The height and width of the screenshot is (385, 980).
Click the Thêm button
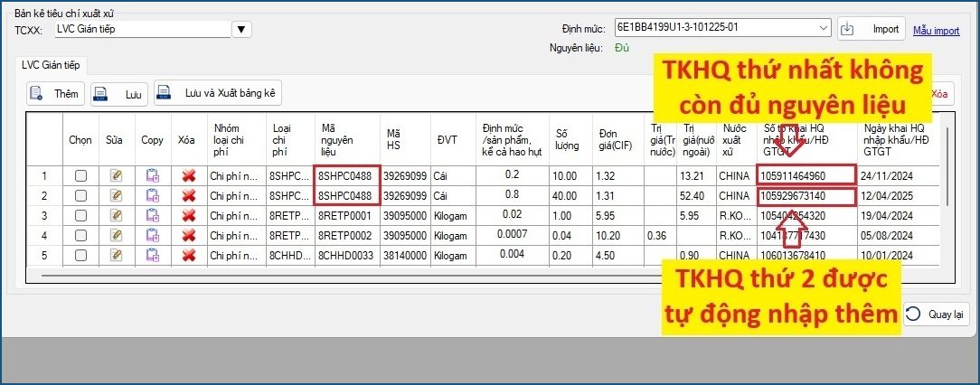(x=55, y=93)
